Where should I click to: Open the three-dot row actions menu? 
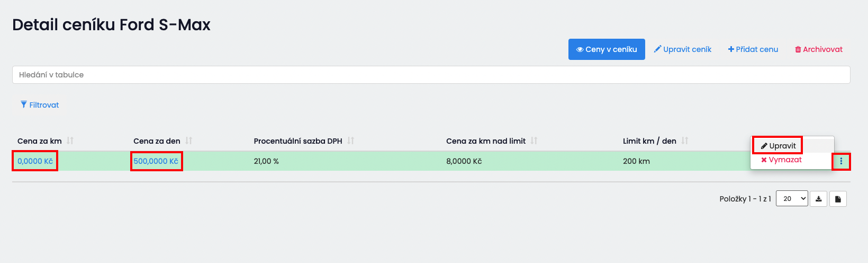click(x=841, y=161)
